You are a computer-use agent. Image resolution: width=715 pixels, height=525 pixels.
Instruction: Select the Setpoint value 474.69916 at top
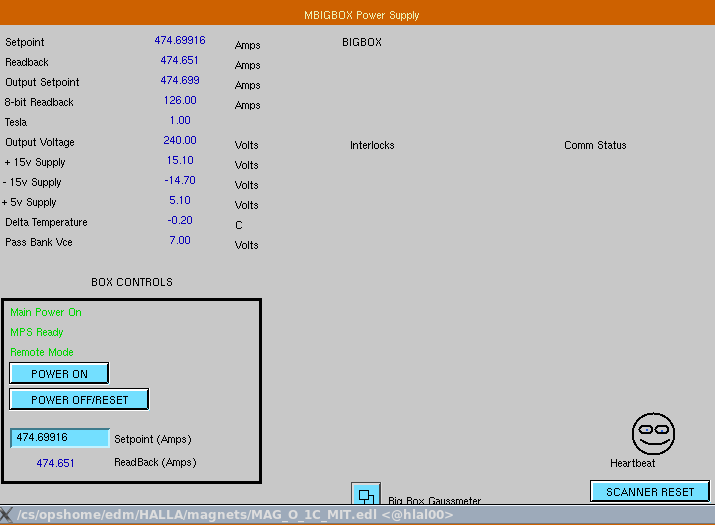coord(180,40)
